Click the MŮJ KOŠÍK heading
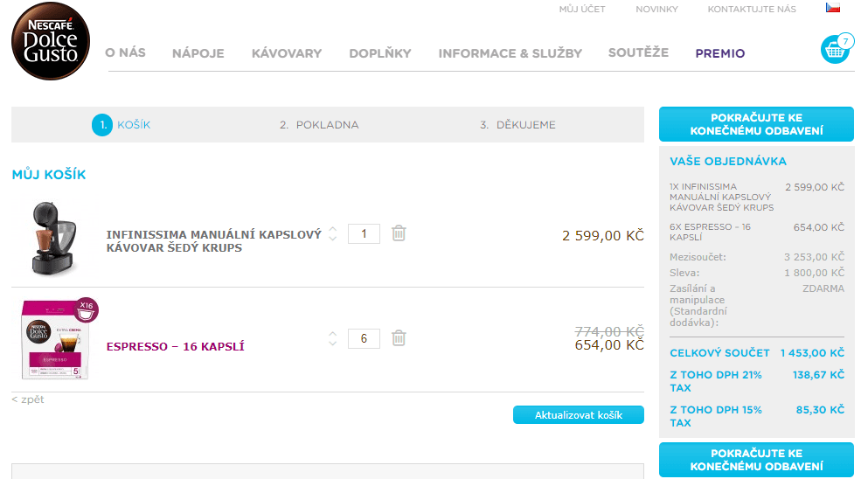 [x=49, y=175]
